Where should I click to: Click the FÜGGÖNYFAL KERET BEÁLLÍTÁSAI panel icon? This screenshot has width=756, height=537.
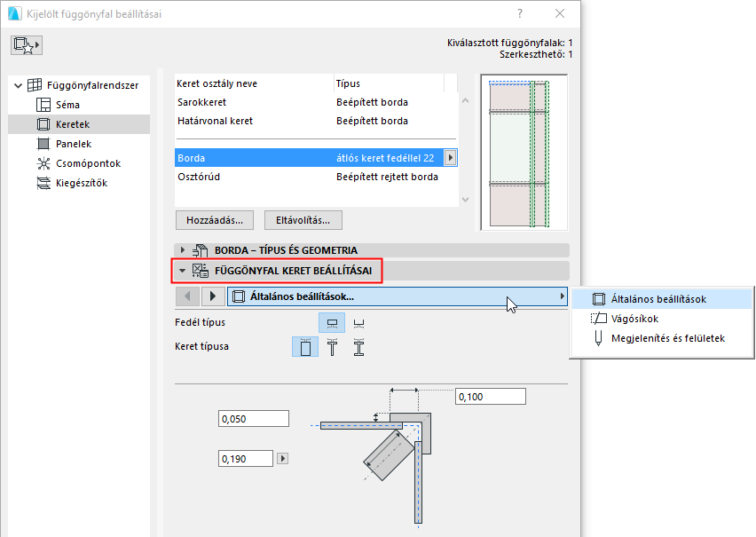pyautogui.click(x=200, y=268)
